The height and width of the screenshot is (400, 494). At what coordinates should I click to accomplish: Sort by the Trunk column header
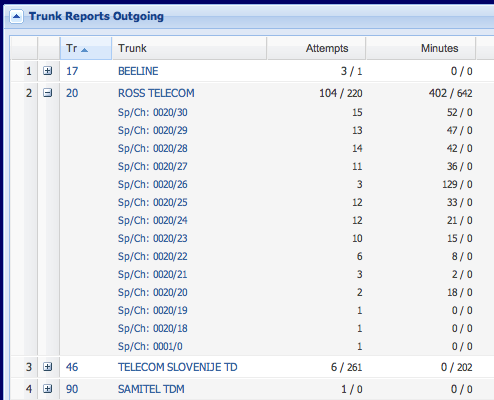click(189, 48)
